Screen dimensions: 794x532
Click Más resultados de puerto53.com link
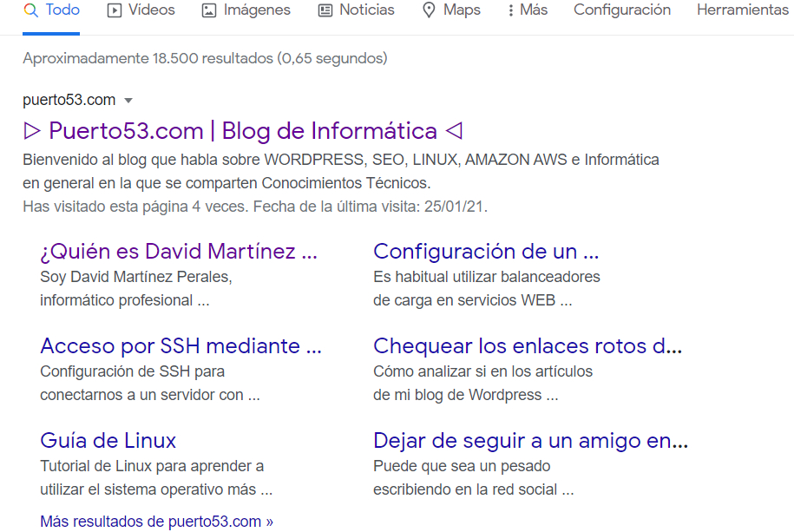click(x=156, y=522)
